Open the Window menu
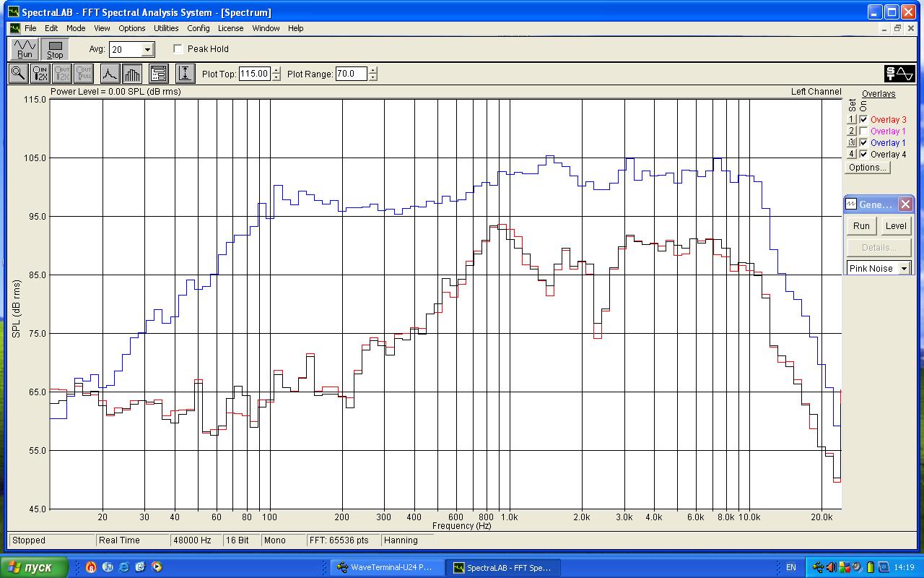Viewport: 924px width, 578px height. (266, 29)
